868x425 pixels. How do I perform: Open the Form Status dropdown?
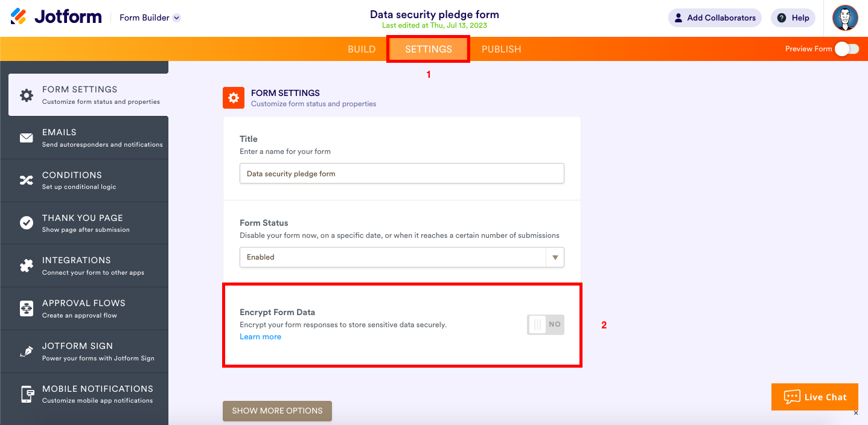pyautogui.click(x=401, y=257)
